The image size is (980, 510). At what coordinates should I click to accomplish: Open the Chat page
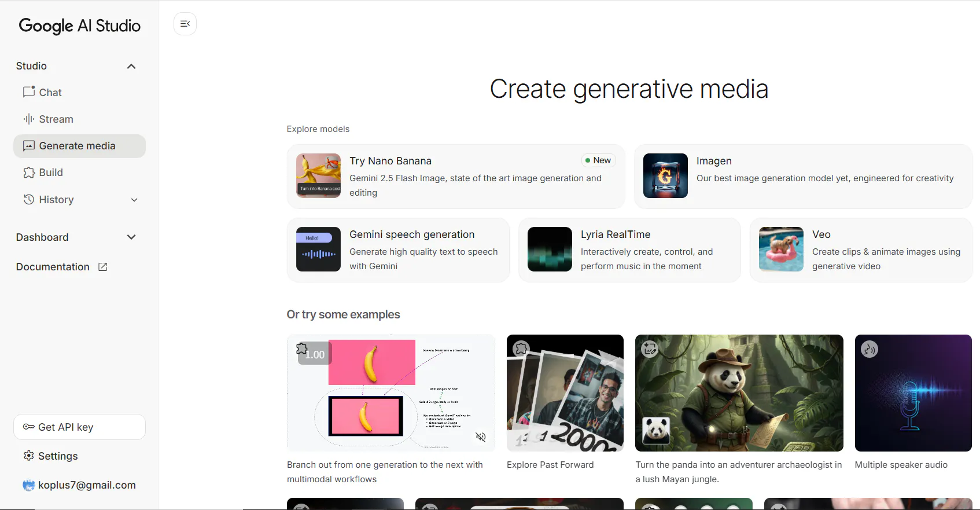pos(79,92)
